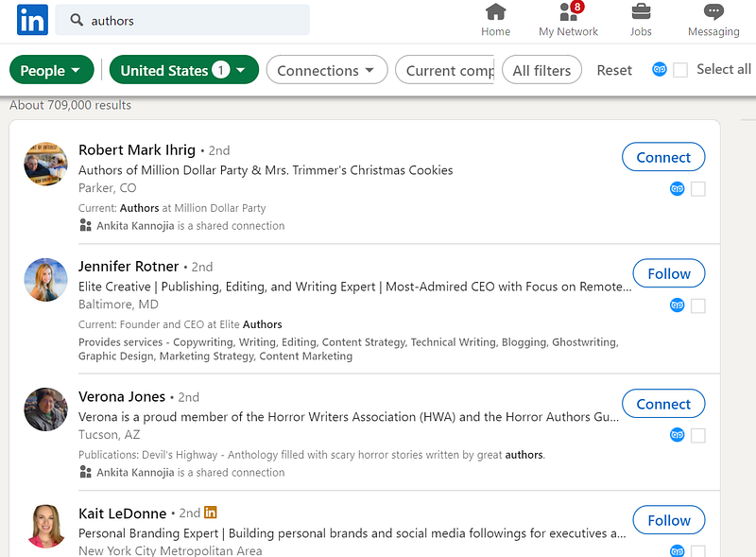Viewport: 756px width, 557px height.
Task: Click the LinkedIn logo icon
Action: (32, 20)
